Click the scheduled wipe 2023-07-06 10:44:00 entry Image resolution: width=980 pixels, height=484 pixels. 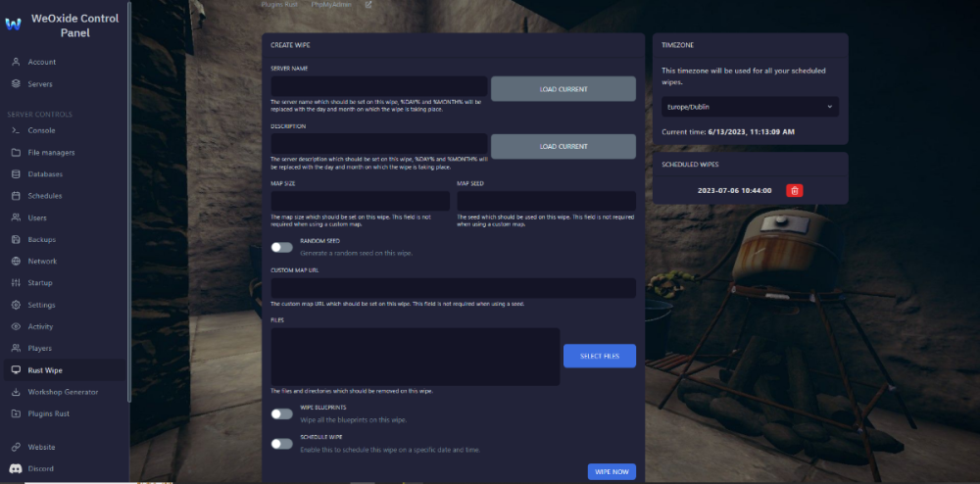click(734, 190)
